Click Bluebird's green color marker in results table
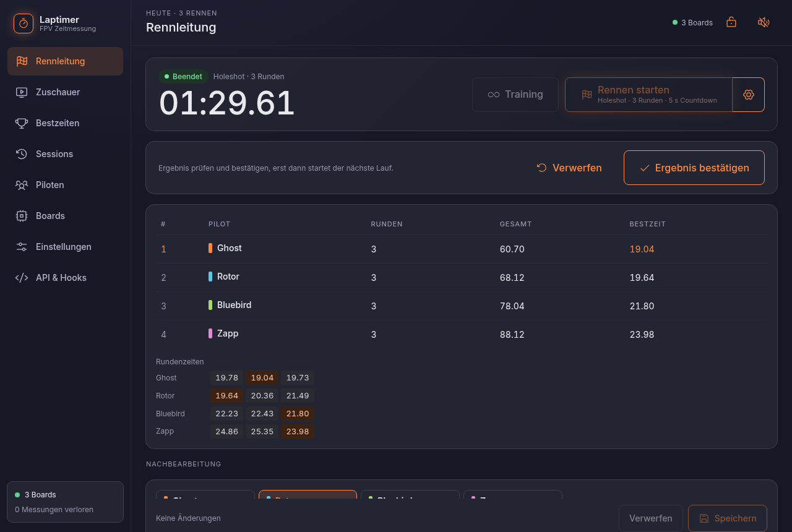 (210, 305)
